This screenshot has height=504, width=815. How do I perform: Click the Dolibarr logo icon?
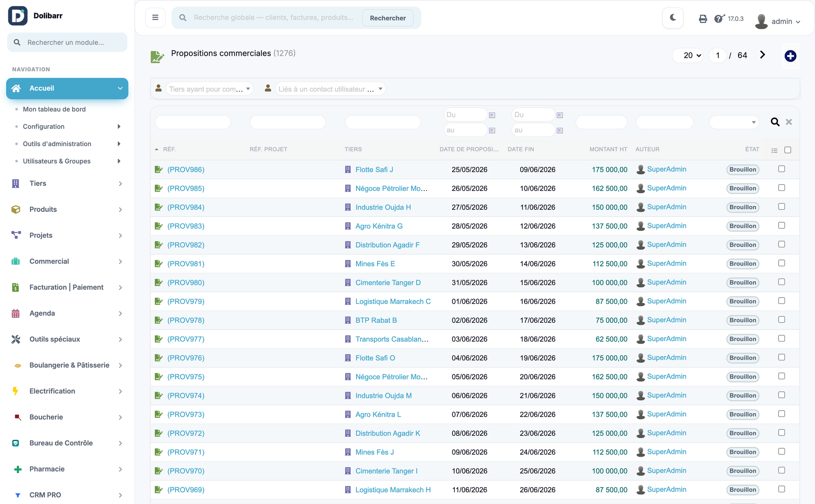pyautogui.click(x=18, y=16)
